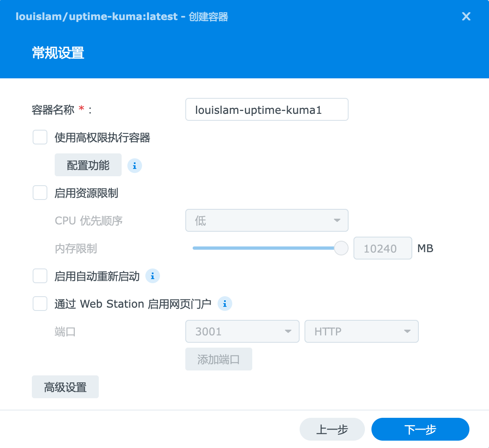This screenshot has height=448, width=489.
Task: Click the CPU 优先顺序 label
Action: pos(89,221)
